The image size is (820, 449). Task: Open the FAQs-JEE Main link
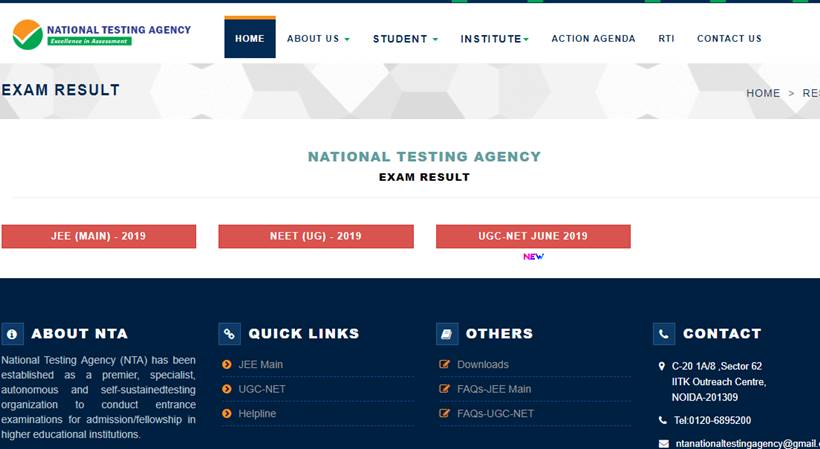[x=494, y=389]
